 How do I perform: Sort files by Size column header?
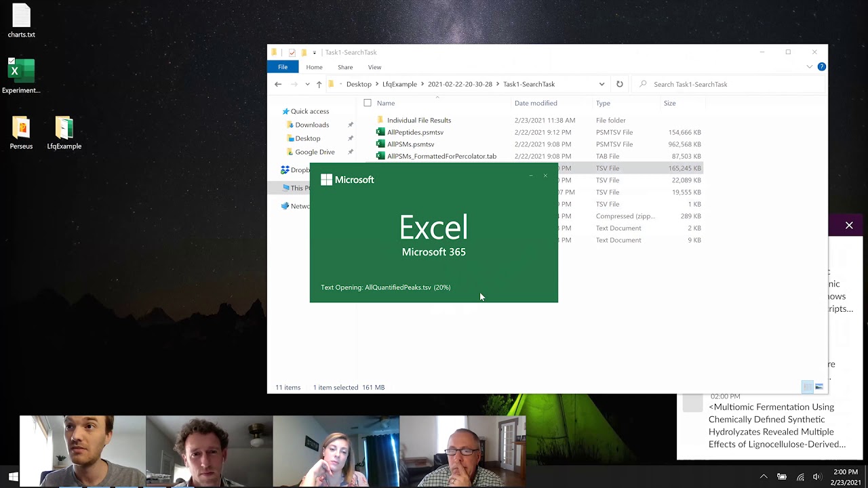pos(669,103)
